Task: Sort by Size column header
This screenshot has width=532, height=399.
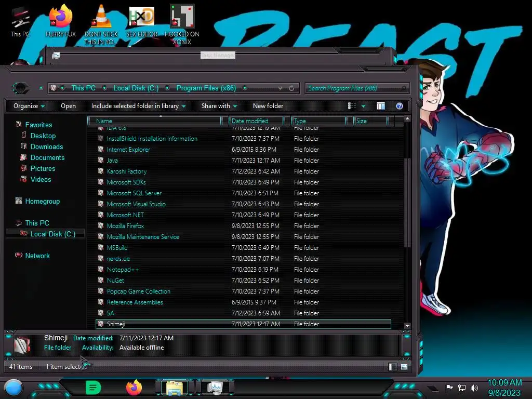Action: pyautogui.click(x=370, y=121)
